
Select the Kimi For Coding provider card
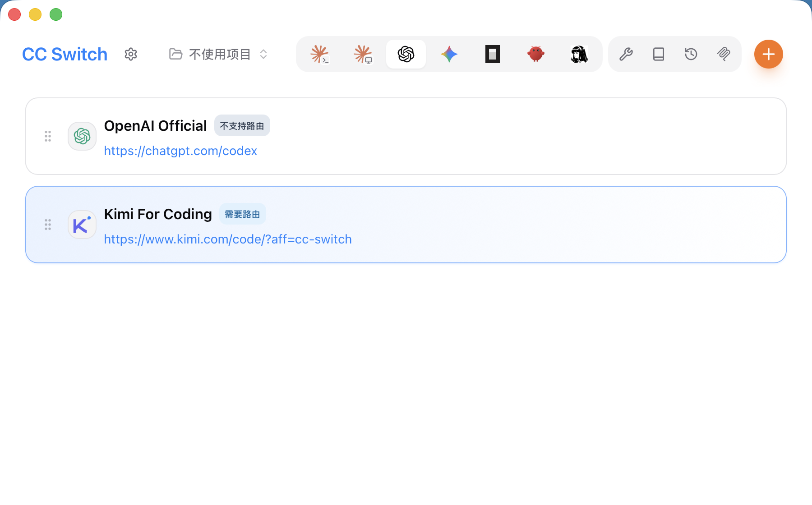(x=406, y=225)
